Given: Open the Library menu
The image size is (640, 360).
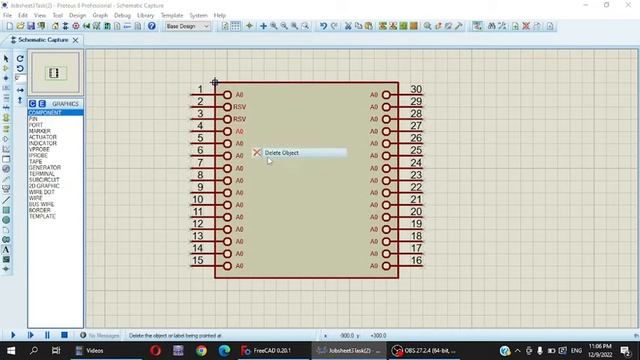Looking at the screenshot, I should point(145,16).
